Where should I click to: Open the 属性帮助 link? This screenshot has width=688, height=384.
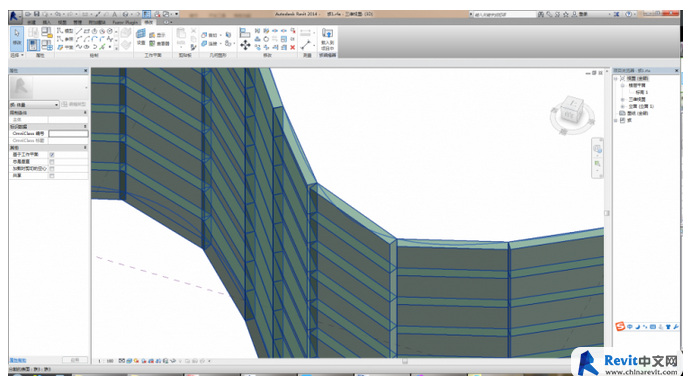18,360
